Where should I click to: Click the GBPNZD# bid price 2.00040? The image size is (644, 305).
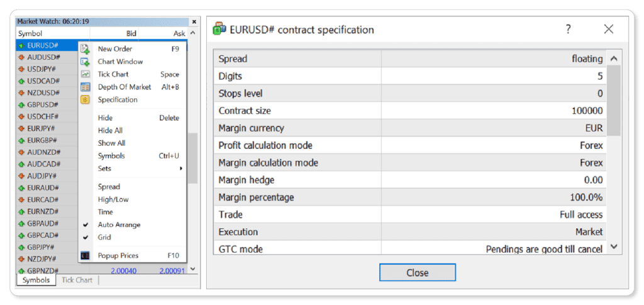point(124,270)
